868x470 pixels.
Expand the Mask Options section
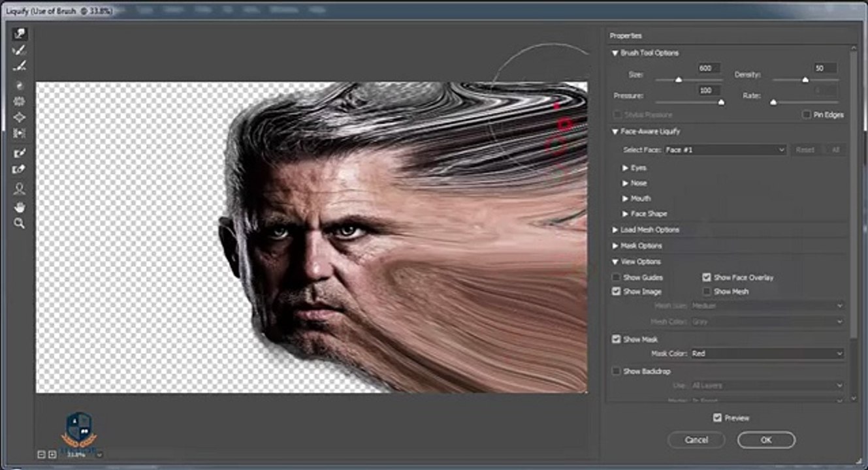coord(615,246)
